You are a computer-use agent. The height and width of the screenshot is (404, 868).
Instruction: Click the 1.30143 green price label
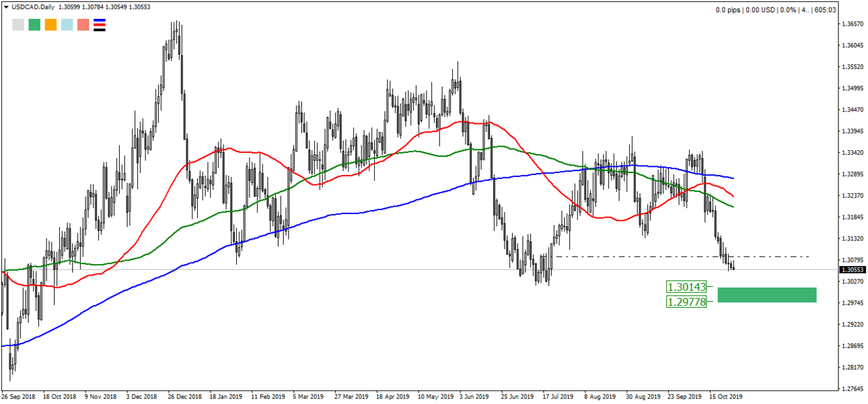(x=686, y=287)
